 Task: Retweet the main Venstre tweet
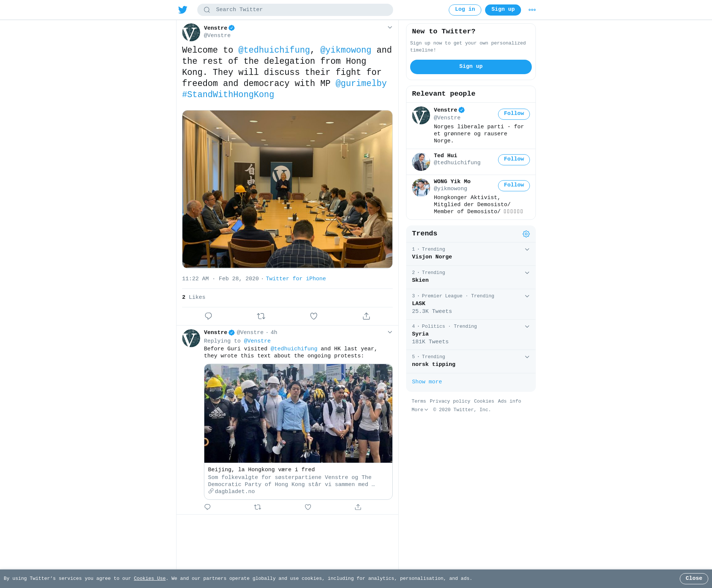[x=261, y=316]
